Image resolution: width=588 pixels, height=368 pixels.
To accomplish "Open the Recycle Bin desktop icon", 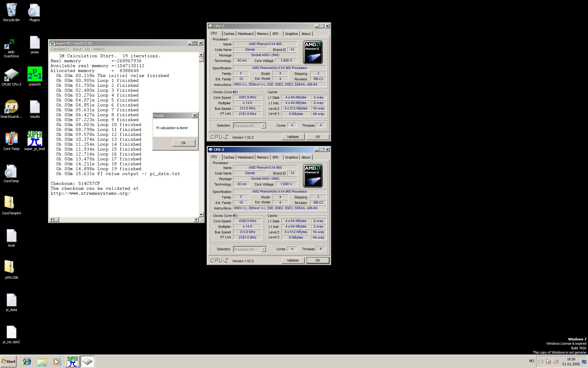I will coord(11,12).
